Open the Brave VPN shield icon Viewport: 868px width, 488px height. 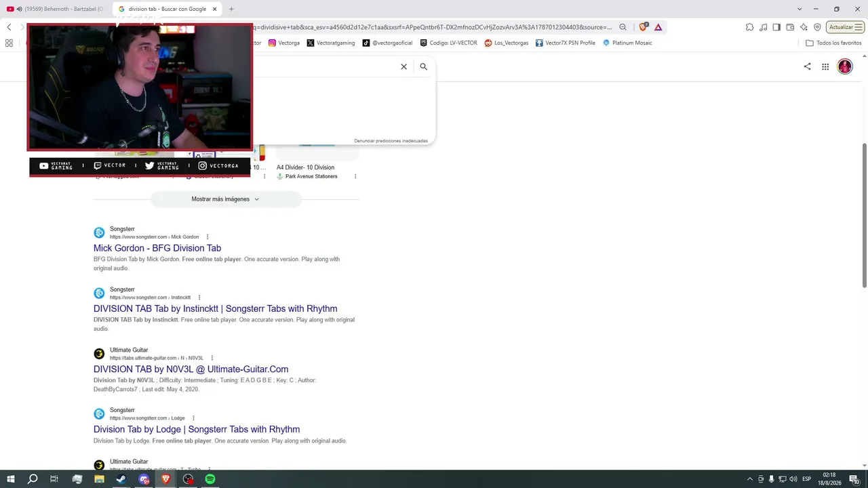817,27
